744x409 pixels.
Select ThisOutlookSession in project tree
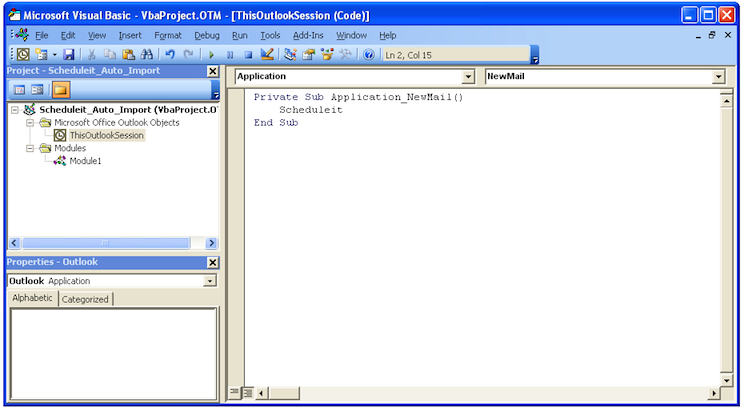coord(106,135)
